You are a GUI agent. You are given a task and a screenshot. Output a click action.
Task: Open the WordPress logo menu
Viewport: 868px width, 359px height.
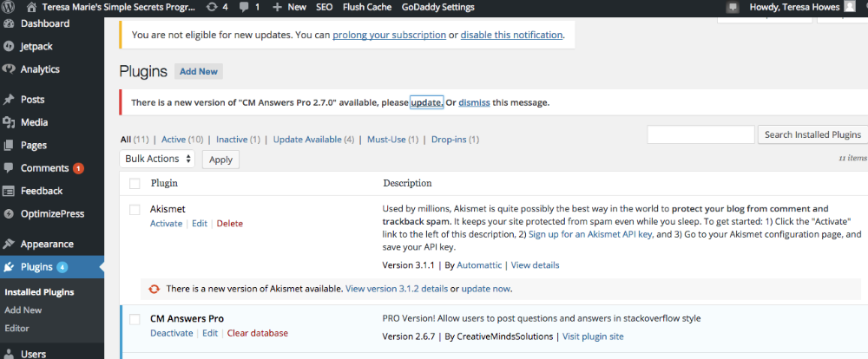pos(9,7)
